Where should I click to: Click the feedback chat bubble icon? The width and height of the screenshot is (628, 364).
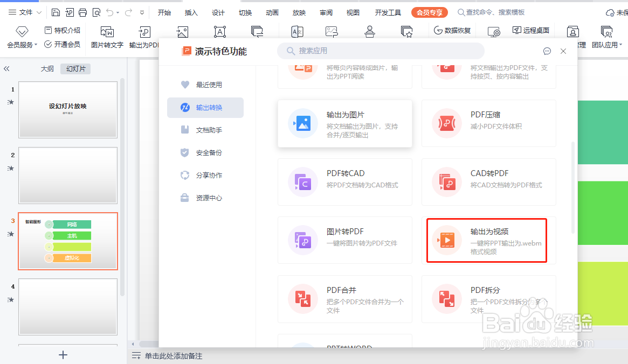(x=547, y=51)
